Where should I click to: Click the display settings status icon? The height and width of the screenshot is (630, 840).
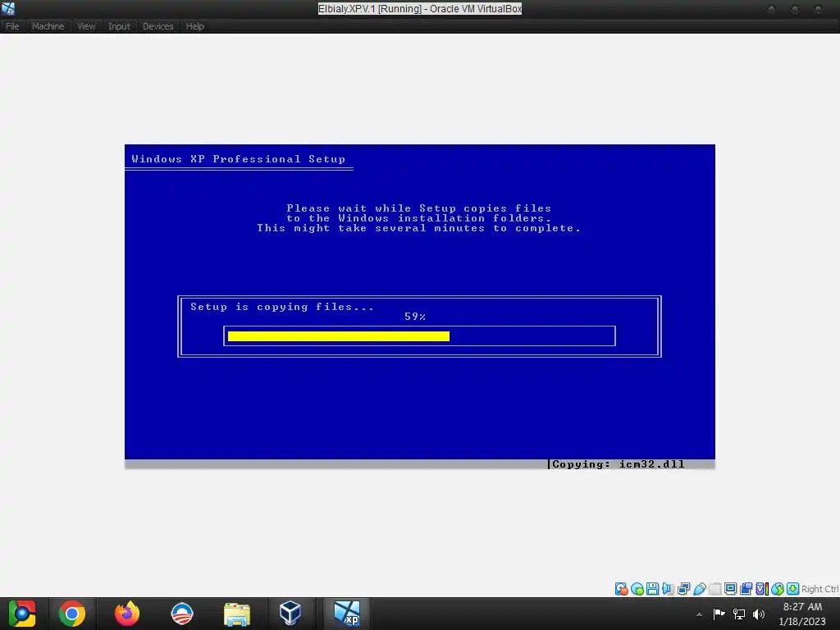coord(730,589)
